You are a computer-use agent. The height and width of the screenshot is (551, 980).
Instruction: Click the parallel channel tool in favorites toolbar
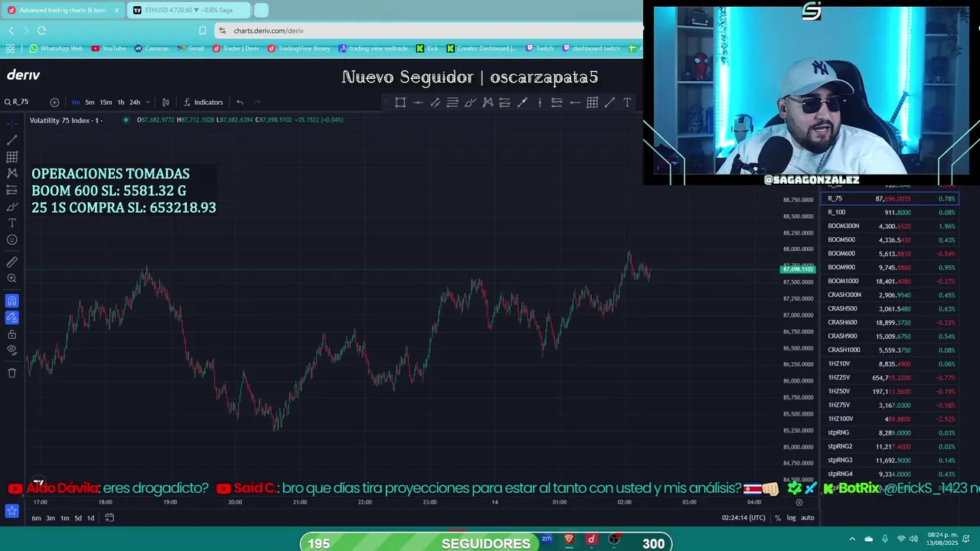pos(435,103)
